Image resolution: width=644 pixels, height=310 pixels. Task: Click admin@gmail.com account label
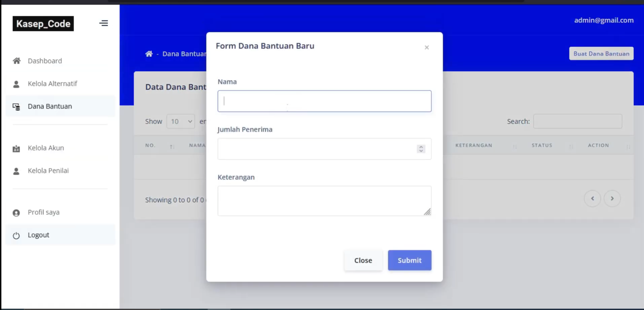pyautogui.click(x=604, y=20)
